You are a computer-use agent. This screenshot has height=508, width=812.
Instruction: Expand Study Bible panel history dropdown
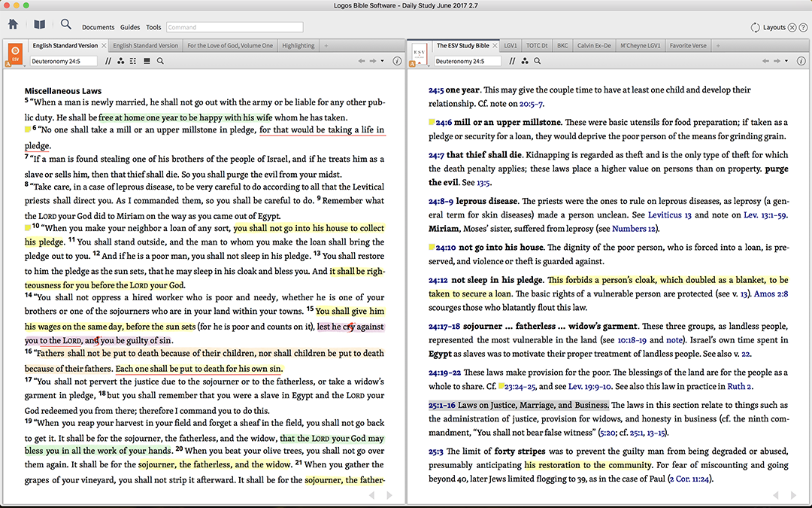tap(786, 61)
